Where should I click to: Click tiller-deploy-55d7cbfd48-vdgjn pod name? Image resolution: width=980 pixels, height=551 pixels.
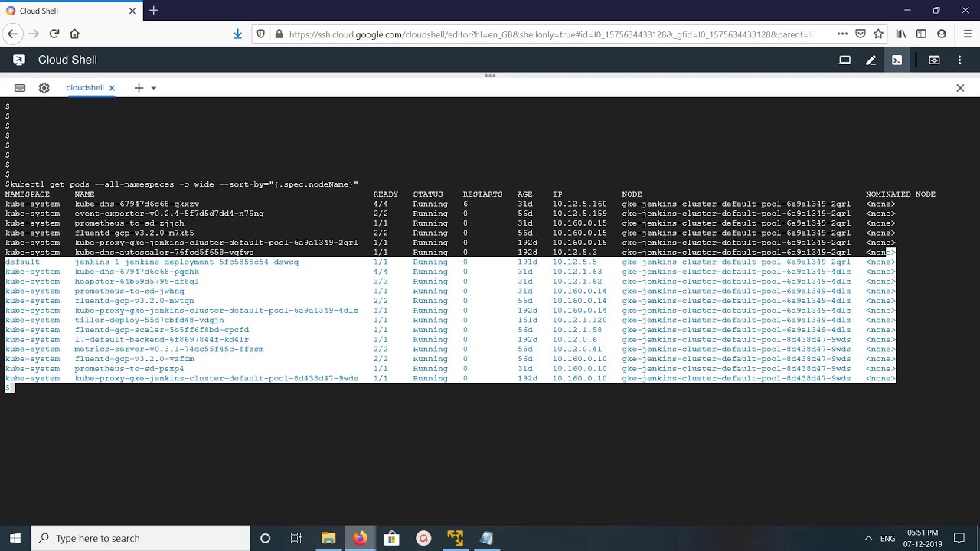click(149, 320)
